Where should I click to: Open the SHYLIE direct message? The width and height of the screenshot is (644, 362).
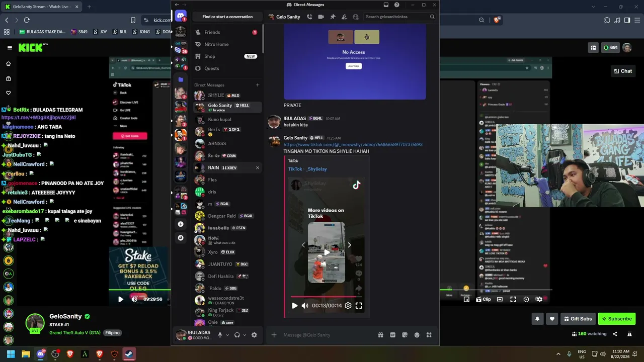pyautogui.click(x=226, y=95)
